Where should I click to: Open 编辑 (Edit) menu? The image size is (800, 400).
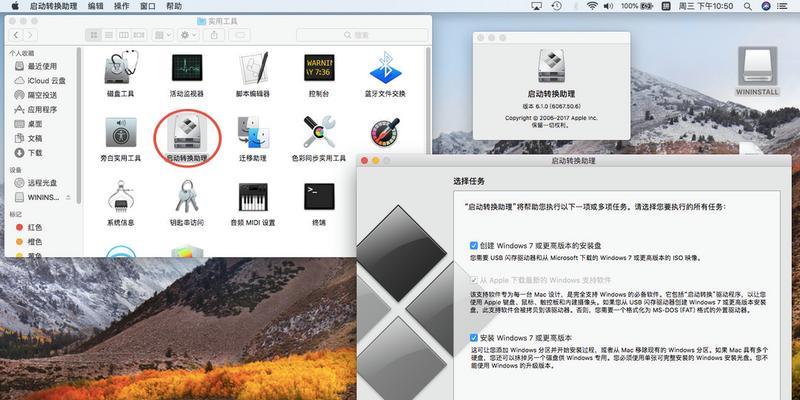pyautogui.click(x=95, y=6)
